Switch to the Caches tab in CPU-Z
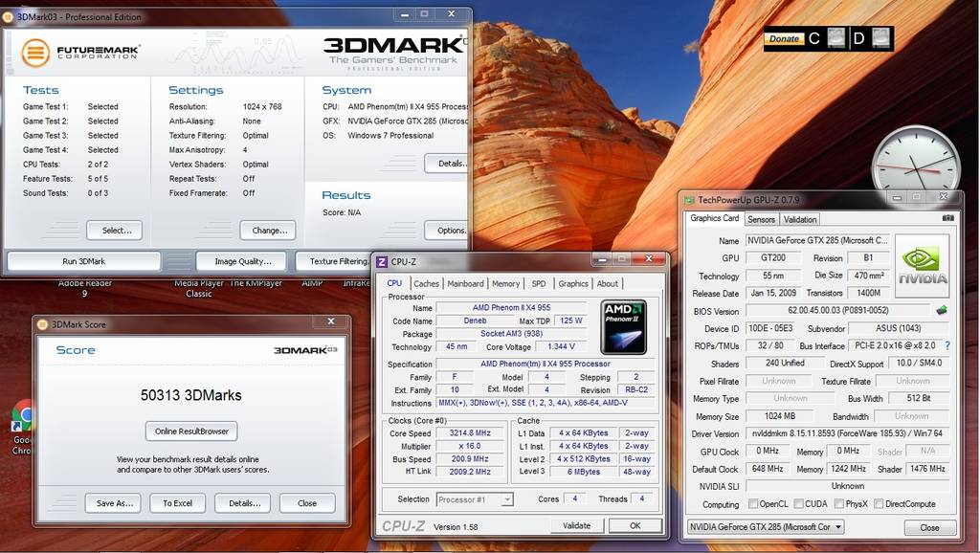The height and width of the screenshot is (553, 980). 426,284
